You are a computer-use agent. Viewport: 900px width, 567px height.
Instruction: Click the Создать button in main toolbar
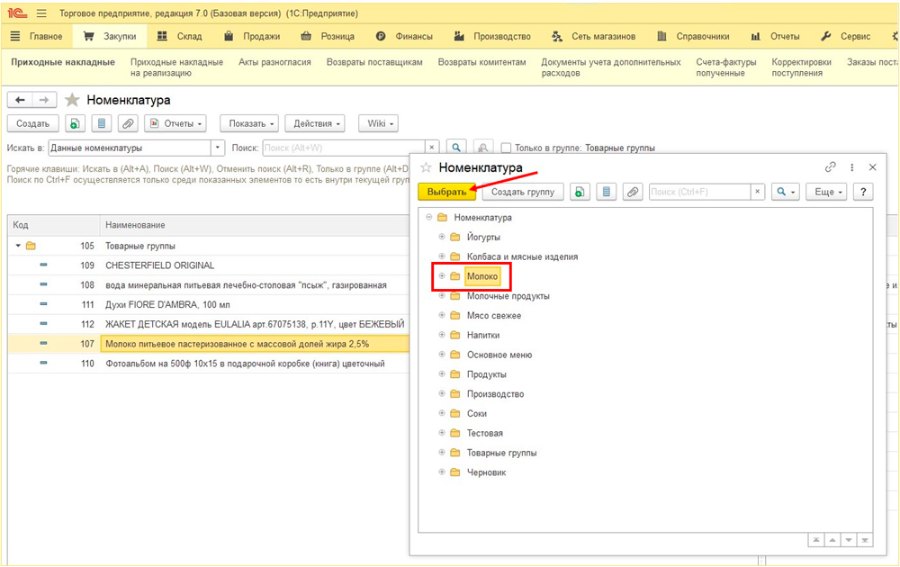33,123
